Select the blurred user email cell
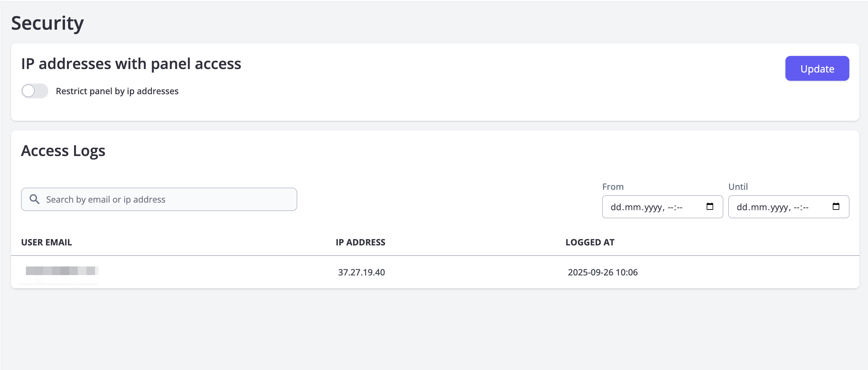Image resolution: width=868 pixels, height=370 pixels. pos(62,271)
